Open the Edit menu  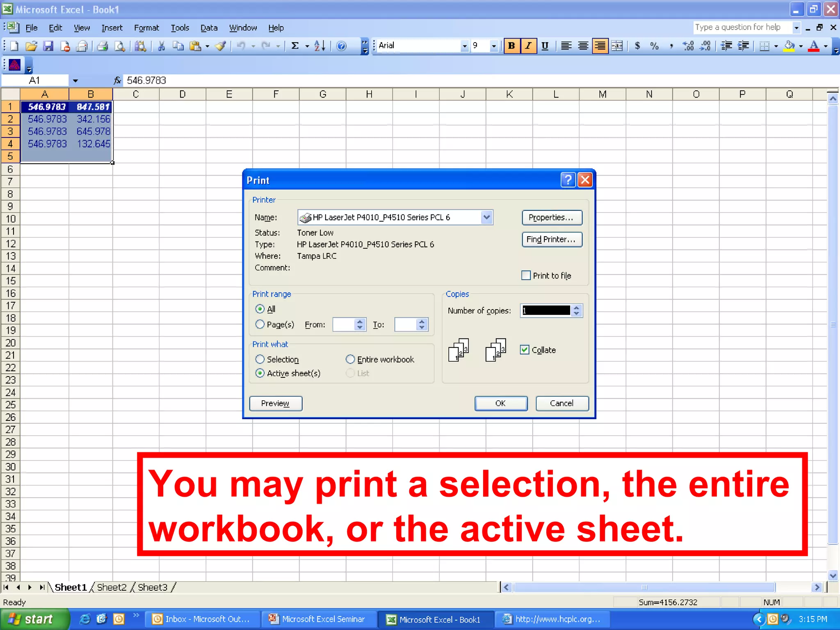[x=55, y=28]
